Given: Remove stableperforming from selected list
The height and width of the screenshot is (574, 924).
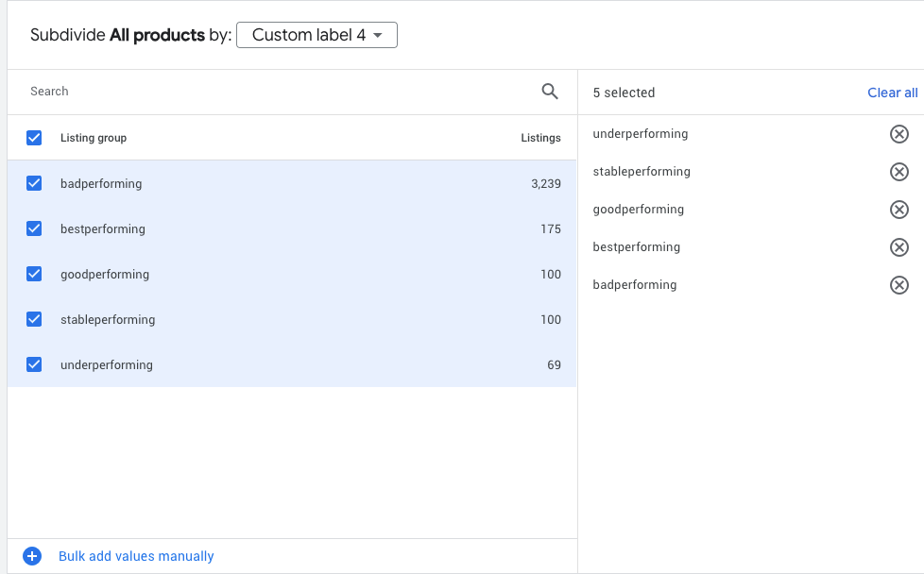Looking at the screenshot, I should (x=899, y=172).
